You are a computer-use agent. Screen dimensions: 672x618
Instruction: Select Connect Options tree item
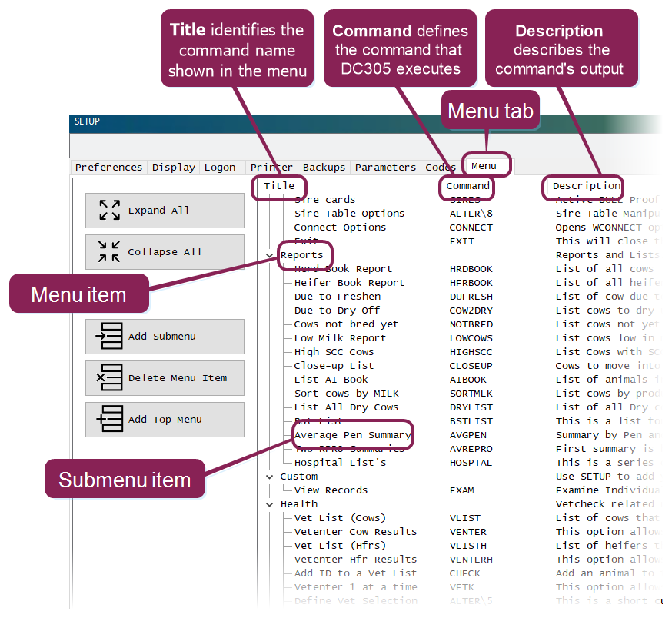[340, 228]
